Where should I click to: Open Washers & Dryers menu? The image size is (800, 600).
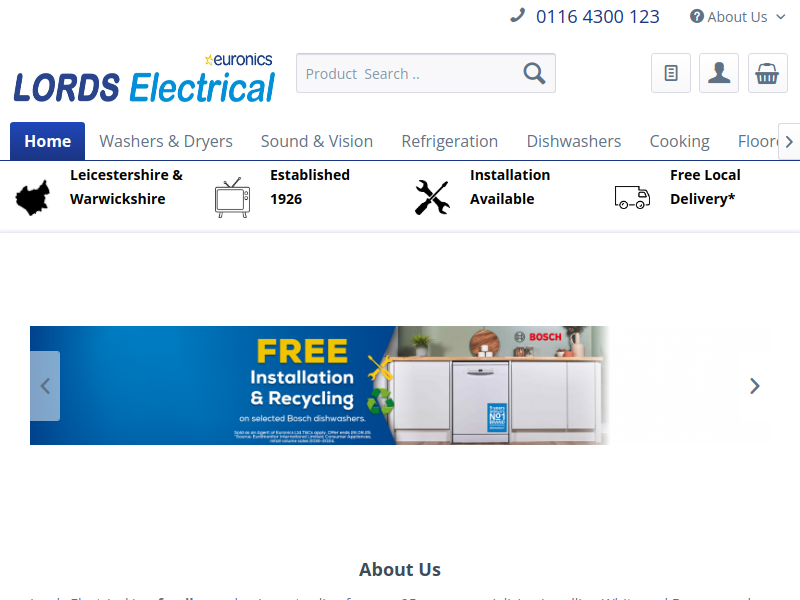(x=166, y=141)
